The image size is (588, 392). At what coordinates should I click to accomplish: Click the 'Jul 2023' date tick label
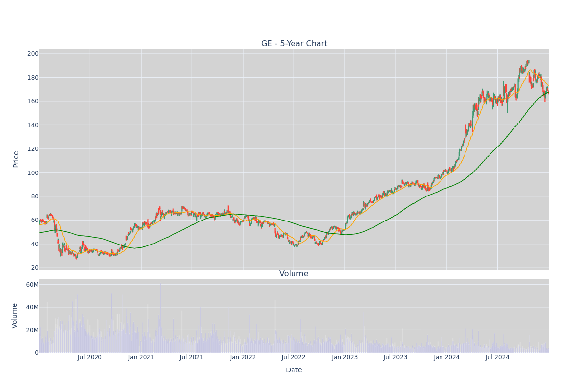395,357
